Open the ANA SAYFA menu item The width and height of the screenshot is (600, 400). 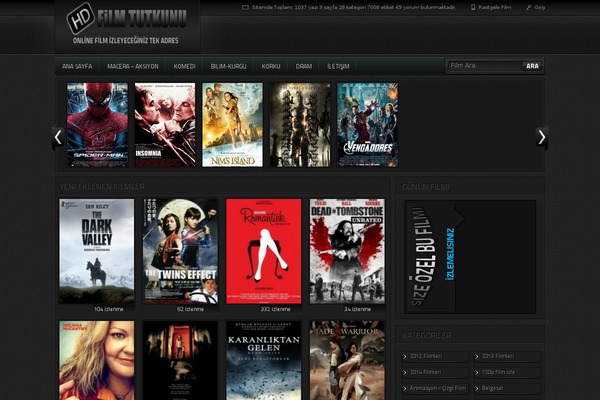(x=77, y=66)
